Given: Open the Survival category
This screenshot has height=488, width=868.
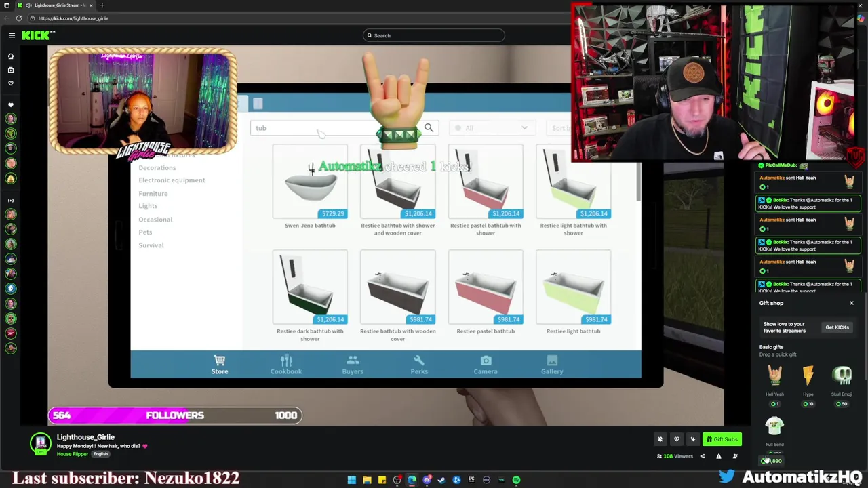Looking at the screenshot, I should [x=151, y=245].
